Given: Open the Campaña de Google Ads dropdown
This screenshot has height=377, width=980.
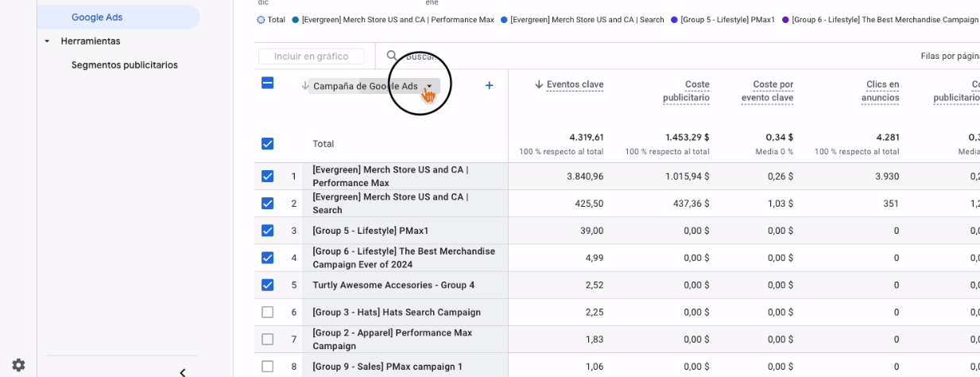Looking at the screenshot, I should (429, 86).
